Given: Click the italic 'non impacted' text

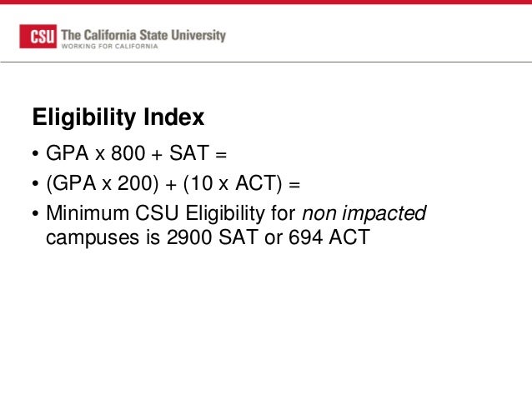Looking at the screenshot, I should [364, 213].
